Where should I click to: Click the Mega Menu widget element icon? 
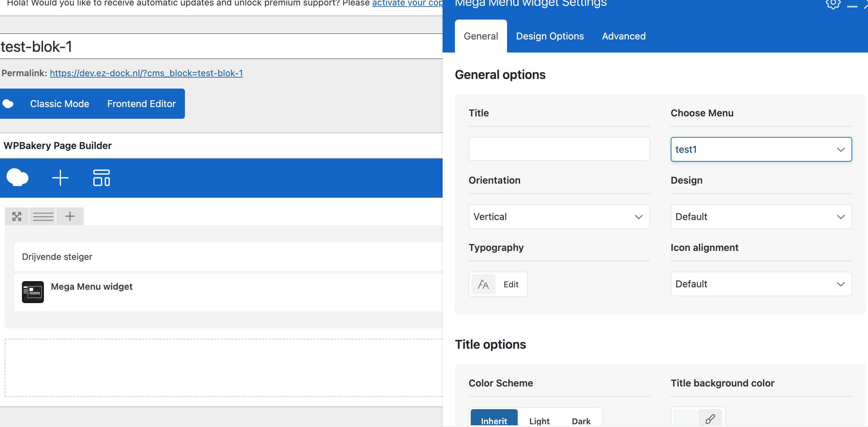coord(33,292)
